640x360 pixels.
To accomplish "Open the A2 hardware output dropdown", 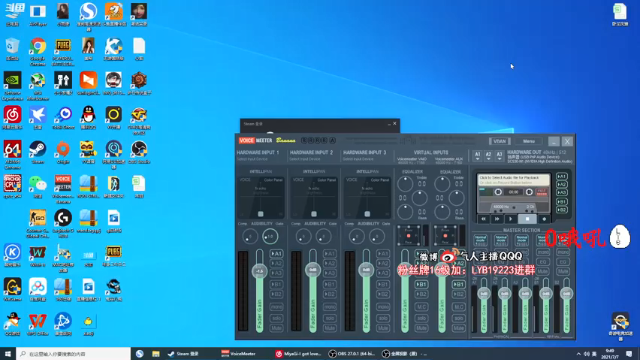I will click(x=488, y=156).
